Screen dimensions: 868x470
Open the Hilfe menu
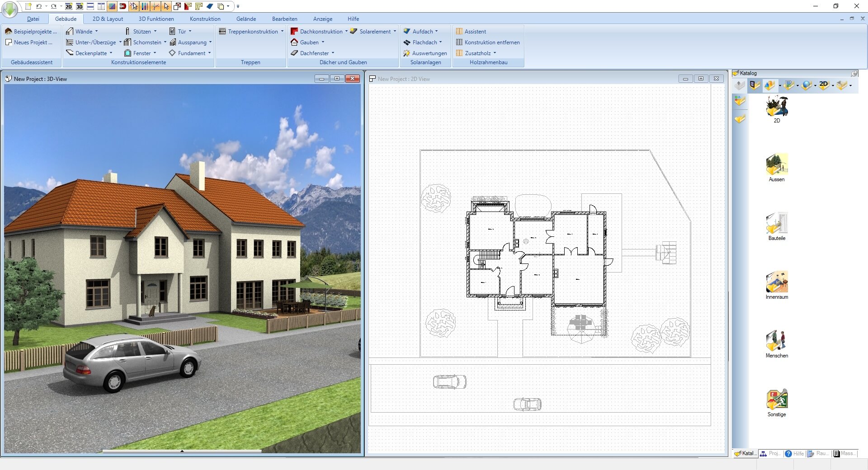coord(353,19)
